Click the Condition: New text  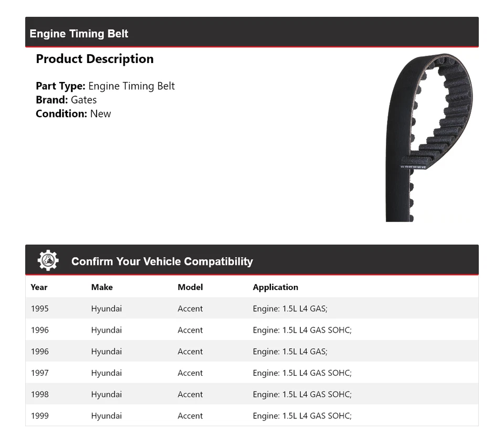tap(73, 114)
